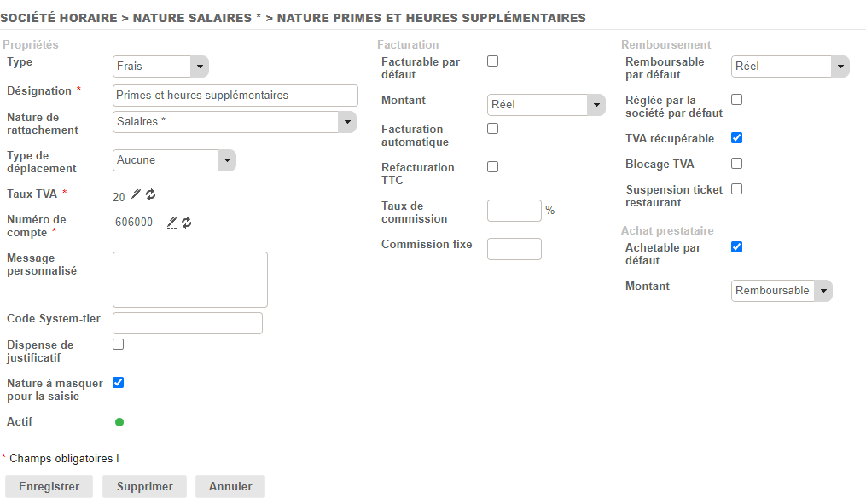Go to Société Horaire breadcrumb

[59, 18]
